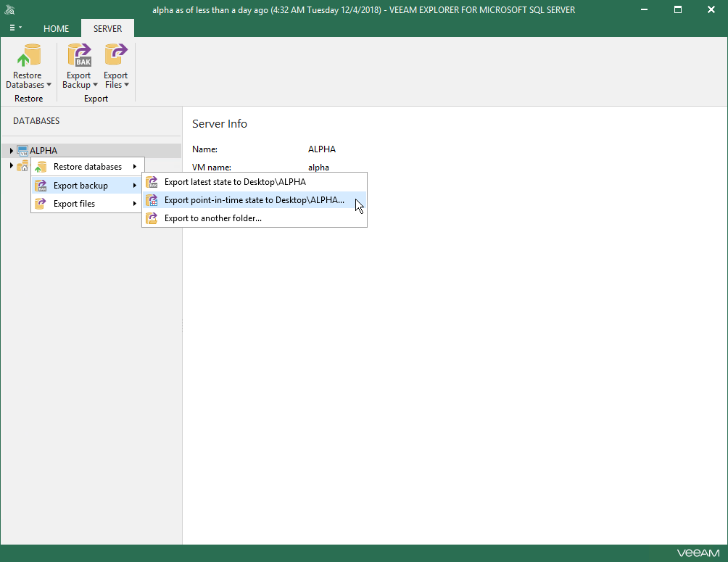This screenshot has height=562, width=728.
Task: Click the pane splitter handle between panels
Action: pyautogui.click(x=182, y=326)
